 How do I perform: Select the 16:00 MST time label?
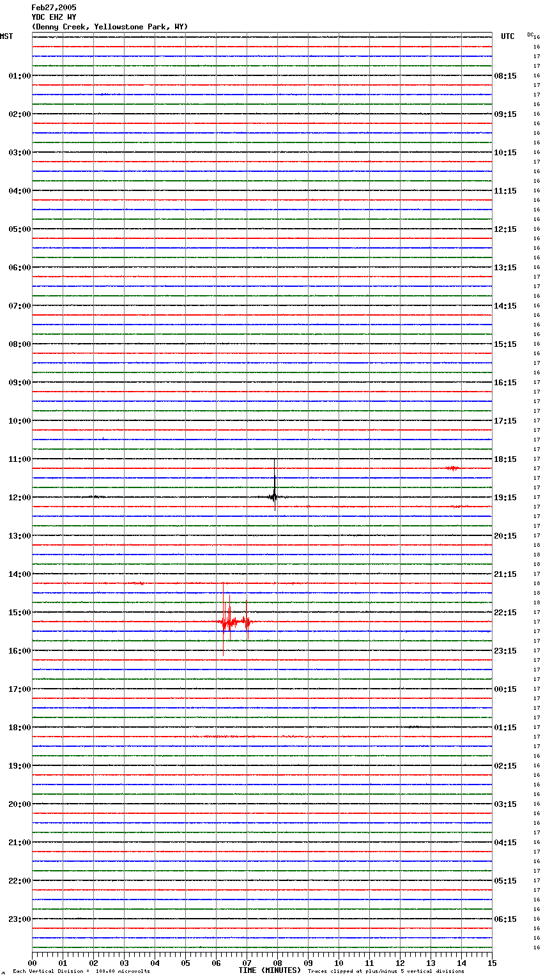coord(20,651)
